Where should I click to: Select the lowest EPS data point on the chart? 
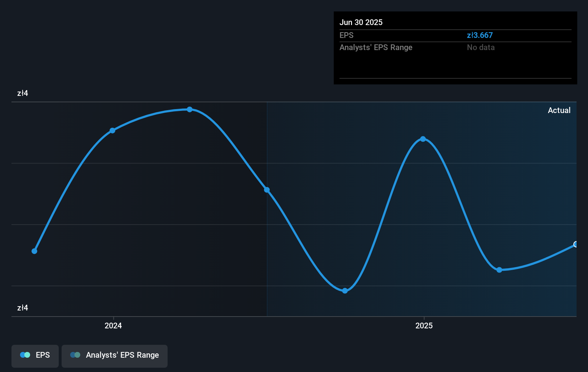tap(345, 291)
